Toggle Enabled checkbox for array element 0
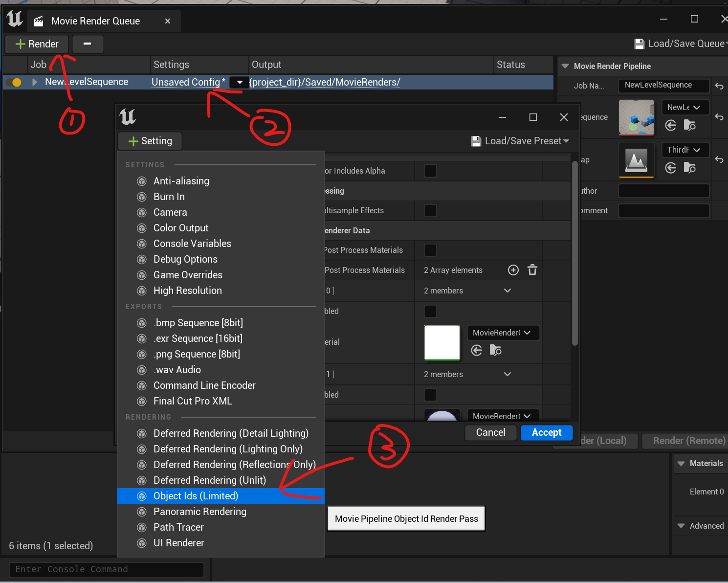The width and height of the screenshot is (728, 583). coord(430,311)
